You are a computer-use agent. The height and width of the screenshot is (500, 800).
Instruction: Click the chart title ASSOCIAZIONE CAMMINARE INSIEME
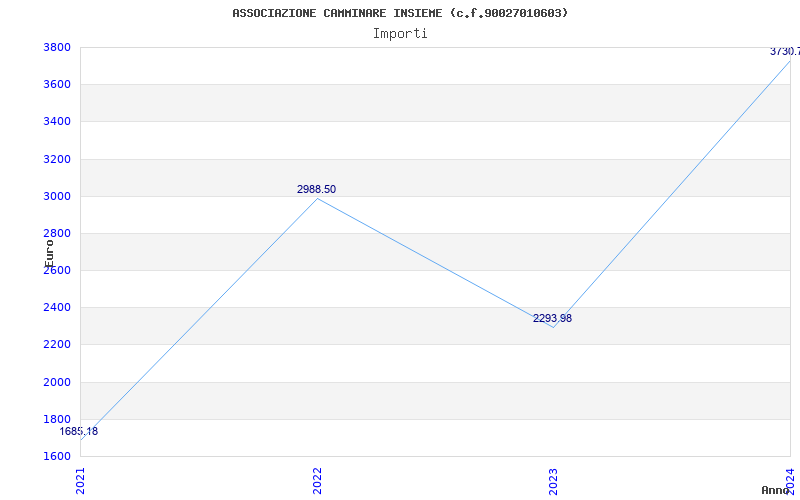(400, 13)
